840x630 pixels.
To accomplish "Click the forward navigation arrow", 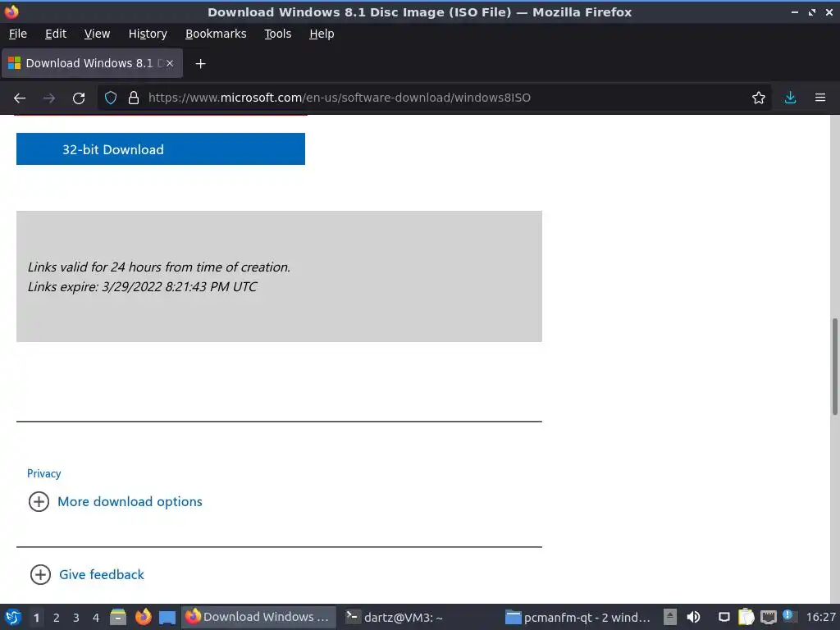I will [x=49, y=98].
